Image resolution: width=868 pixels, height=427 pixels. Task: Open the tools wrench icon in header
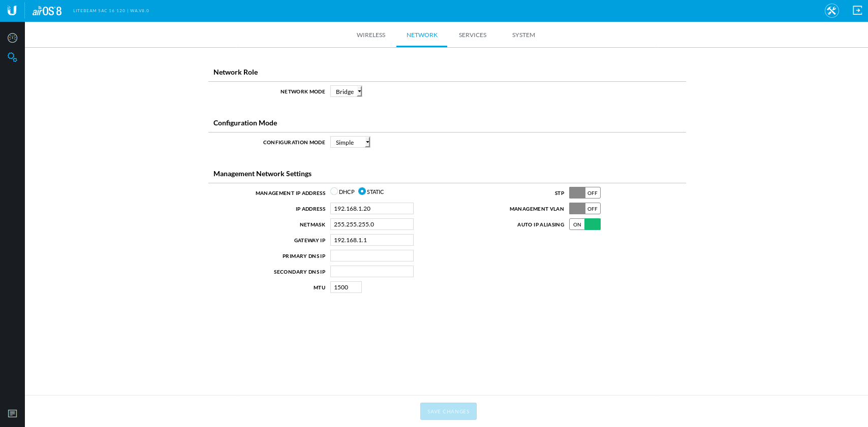pos(832,11)
